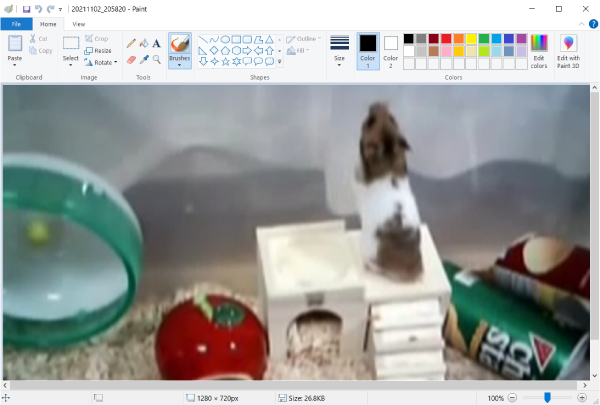Select the Magnifier tool
This screenshot has width=600, height=405.
pyautogui.click(x=157, y=59)
